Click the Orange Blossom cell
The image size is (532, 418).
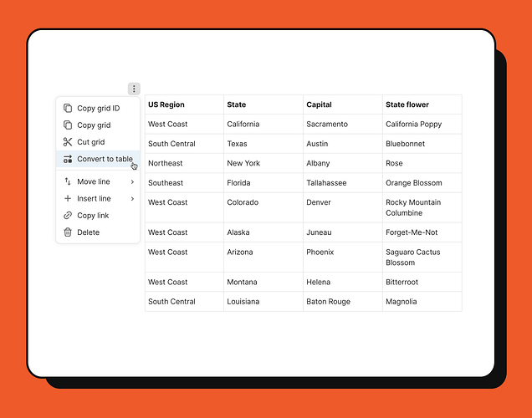coord(422,183)
